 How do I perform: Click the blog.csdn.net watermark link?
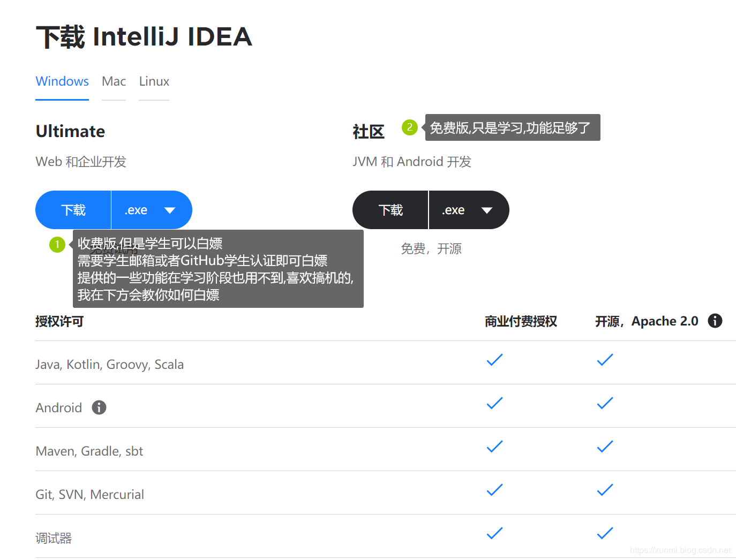(x=680, y=550)
